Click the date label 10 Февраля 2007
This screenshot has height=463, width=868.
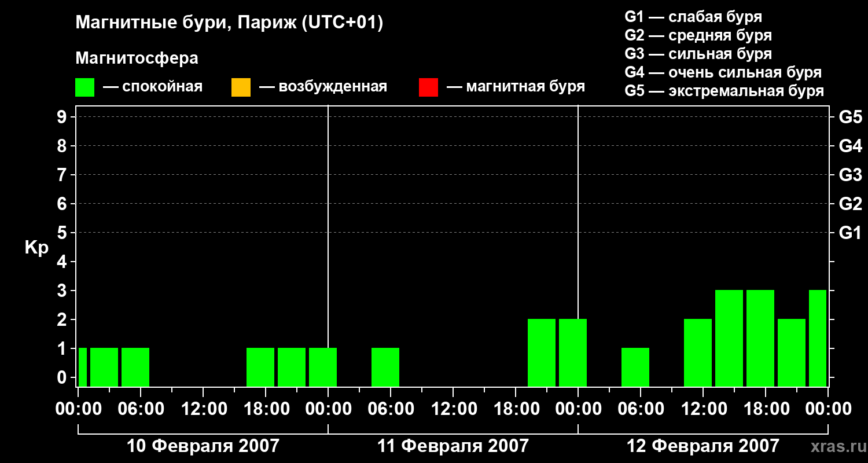pos(203,446)
